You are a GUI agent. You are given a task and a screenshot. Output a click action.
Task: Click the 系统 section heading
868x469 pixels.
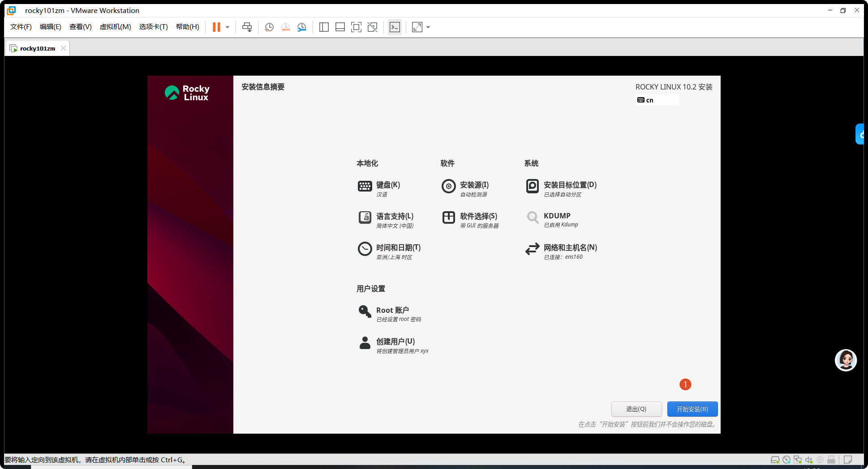(531, 163)
